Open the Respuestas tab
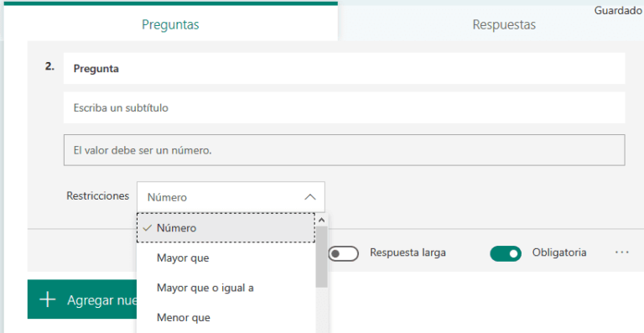Viewport: 644px width, 333px height. point(503,24)
